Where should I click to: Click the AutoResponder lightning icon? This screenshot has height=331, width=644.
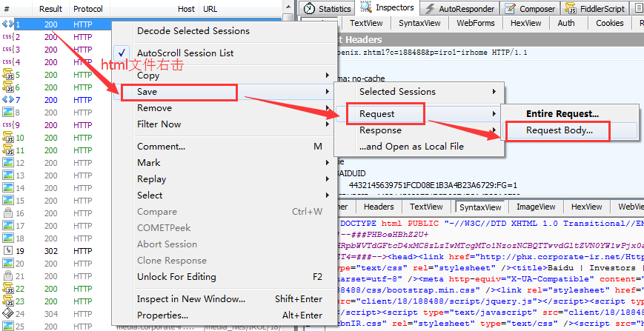click(430, 9)
